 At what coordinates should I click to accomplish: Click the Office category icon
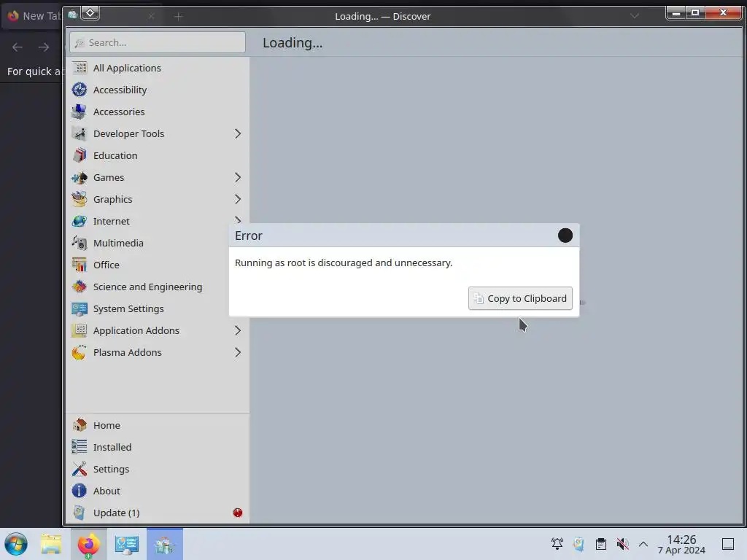point(79,265)
